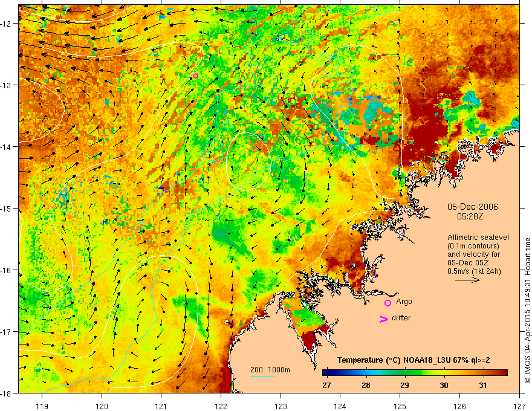Click the '05-Dec 05Z' text line

pyautogui.click(x=469, y=263)
